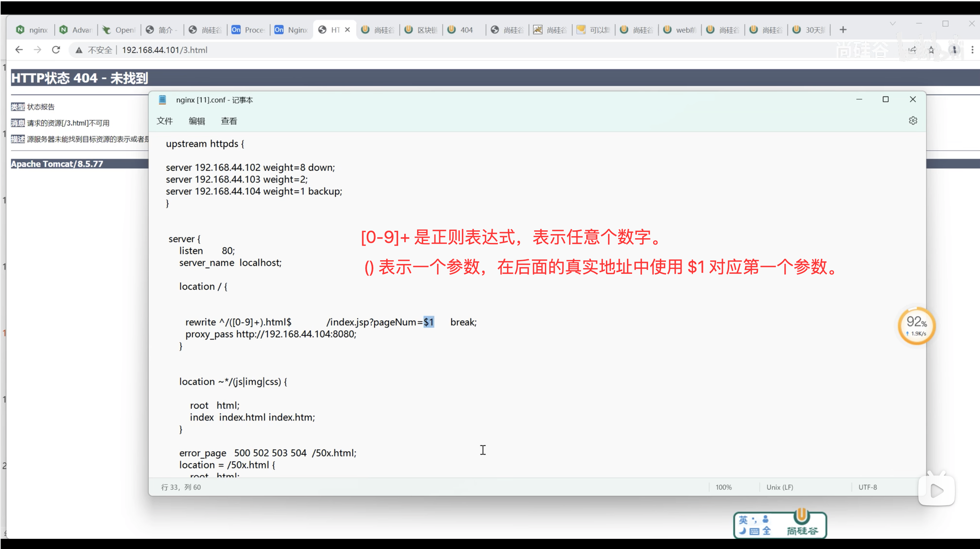The height and width of the screenshot is (549, 980).
Task: Switch to the 404 browser tab
Action: [461, 30]
